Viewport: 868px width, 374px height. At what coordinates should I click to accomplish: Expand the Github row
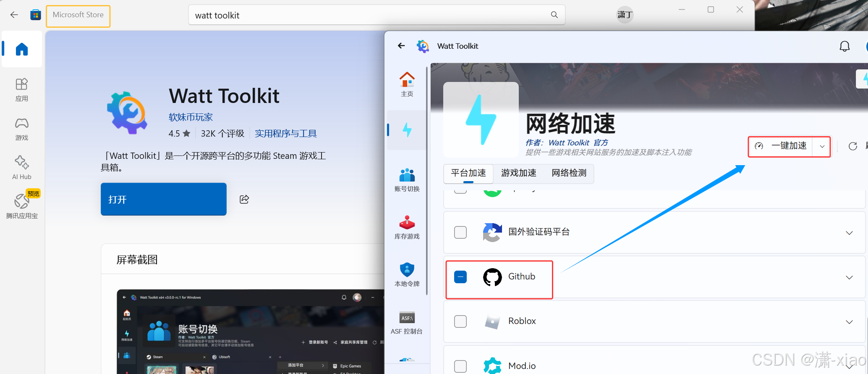pyautogui.click(x=849, y=277)
